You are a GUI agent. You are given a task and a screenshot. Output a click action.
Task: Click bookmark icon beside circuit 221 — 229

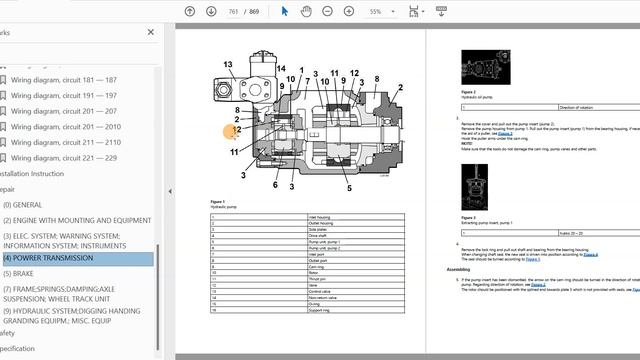tap(3, 158)
